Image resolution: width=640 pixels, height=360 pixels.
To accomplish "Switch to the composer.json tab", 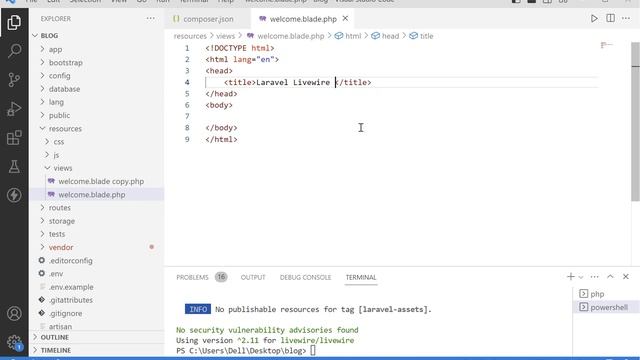I will coord(208,19).
